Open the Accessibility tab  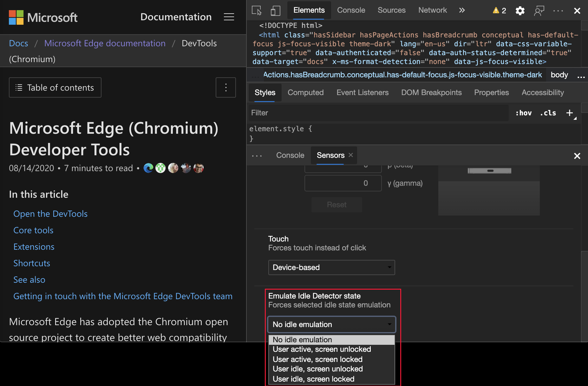pyautogui.click(x=543, y=93)
